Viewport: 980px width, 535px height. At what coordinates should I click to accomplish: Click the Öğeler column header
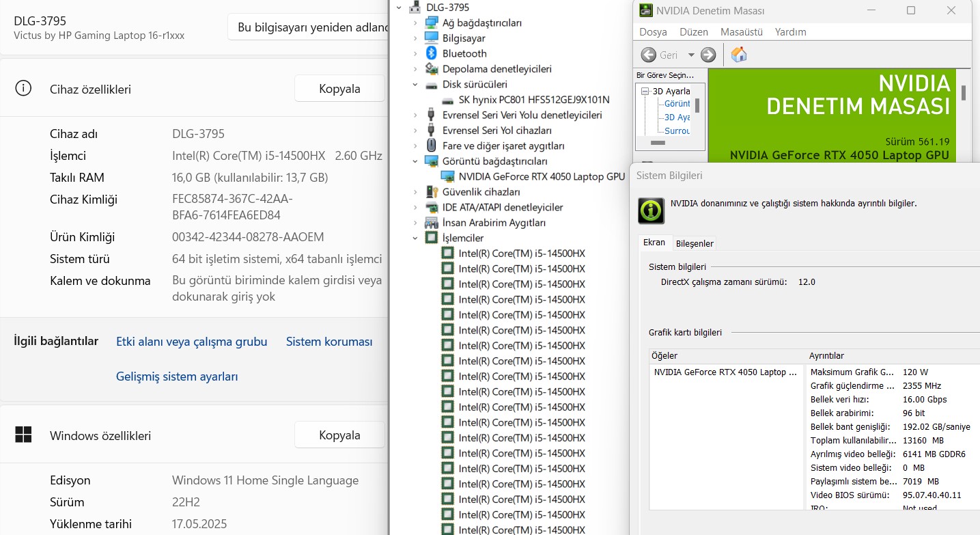click(727, 356)
